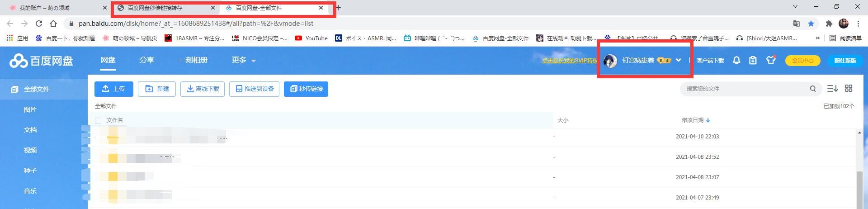Reload the page

pyautogui.click(x=39, y=24)
